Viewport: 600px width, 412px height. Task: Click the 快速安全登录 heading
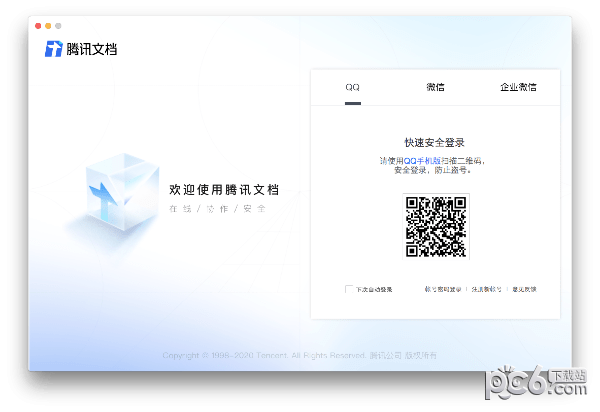pos(435,143)
